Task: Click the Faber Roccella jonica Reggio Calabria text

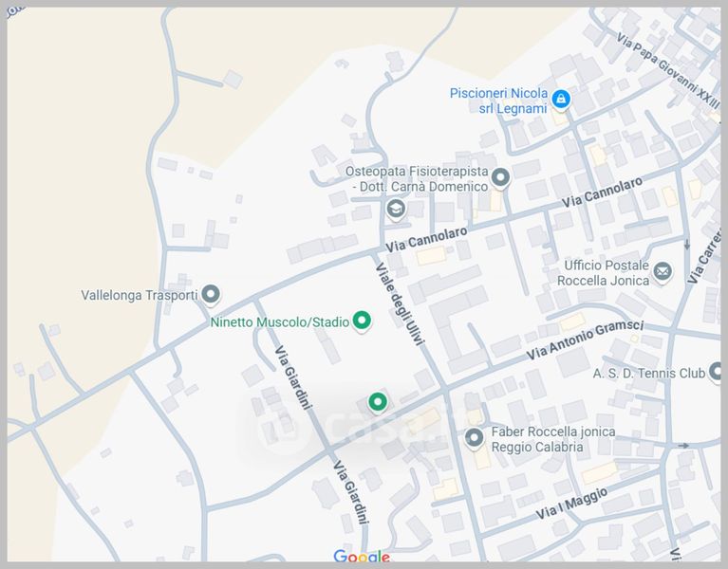Action: tap(552, 439)
